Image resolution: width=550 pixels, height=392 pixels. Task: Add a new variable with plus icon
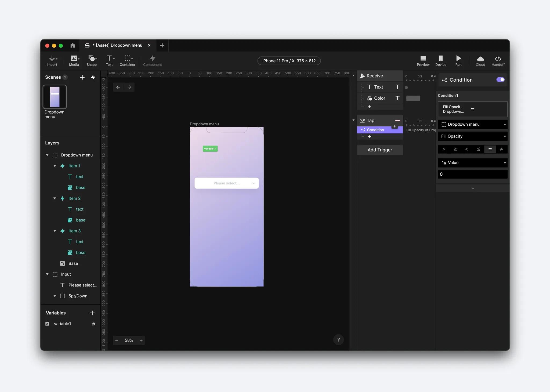pos(92,313)
